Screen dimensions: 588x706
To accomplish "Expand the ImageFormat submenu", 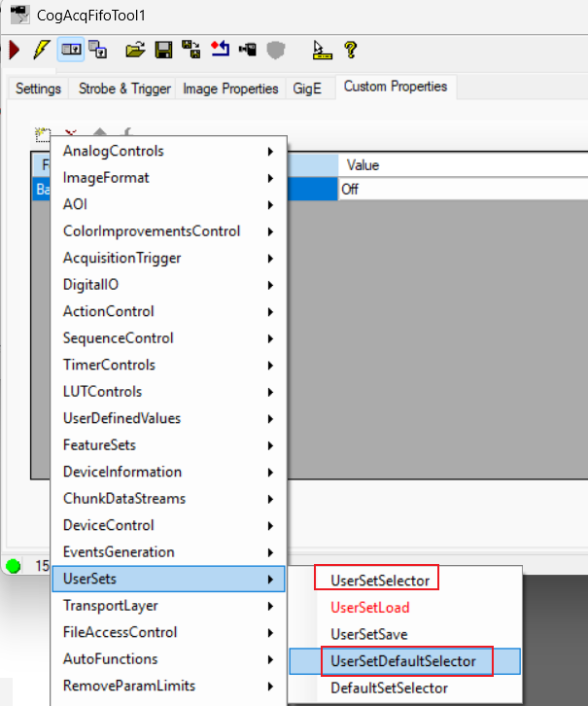I will point(169,178).
